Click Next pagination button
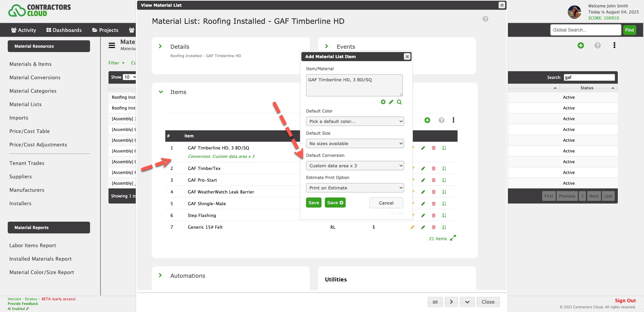644x312 pixels. [594, 196]
